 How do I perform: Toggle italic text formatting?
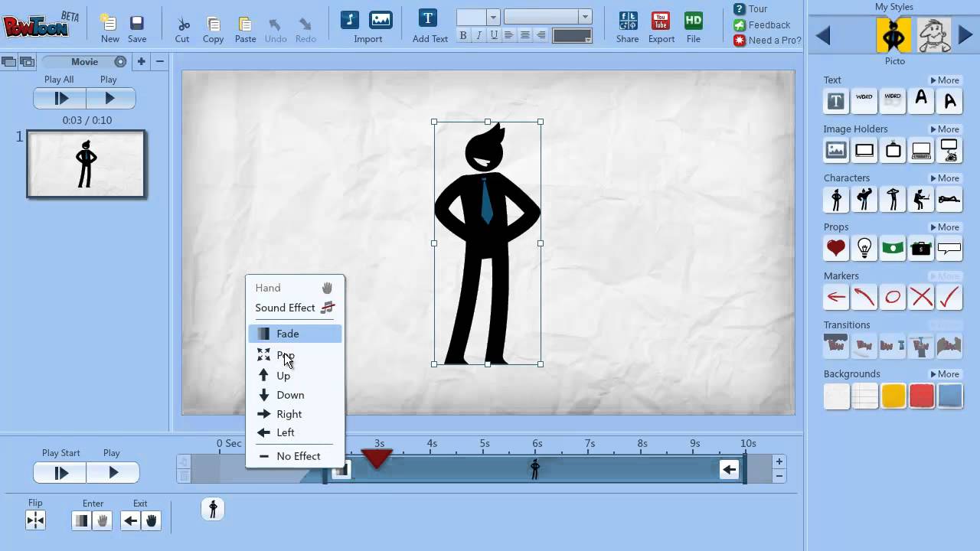(479, 35)
